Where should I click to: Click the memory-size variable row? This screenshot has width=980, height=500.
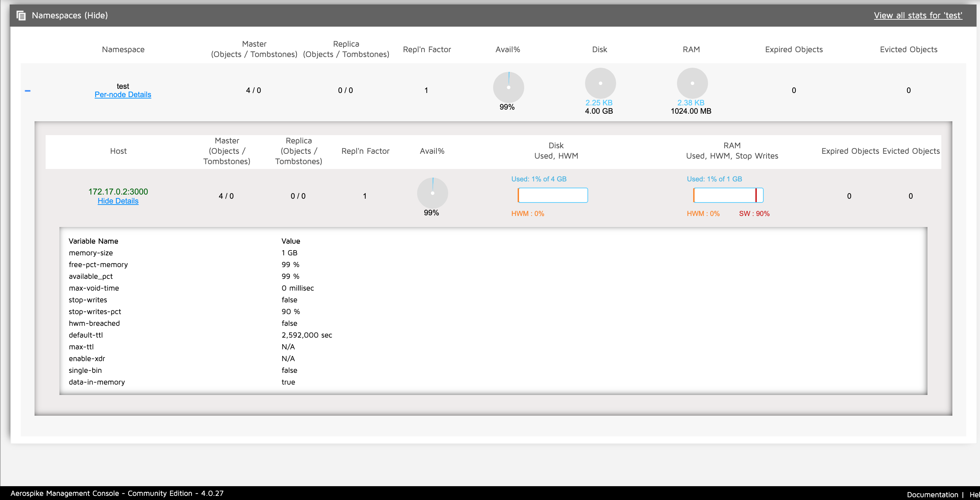(493, 253)
